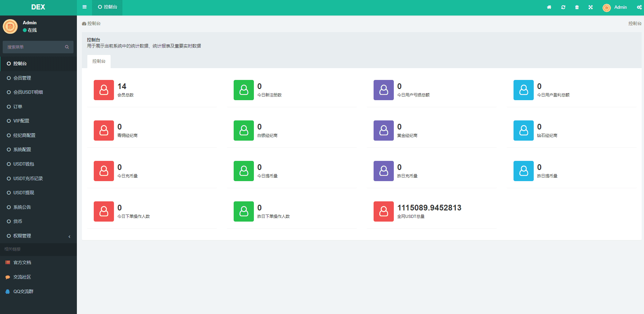The height and width of the screenshot is (314, 644).
Task: Select USDT提现 in the sidebar
Action: tap(24, 193)
